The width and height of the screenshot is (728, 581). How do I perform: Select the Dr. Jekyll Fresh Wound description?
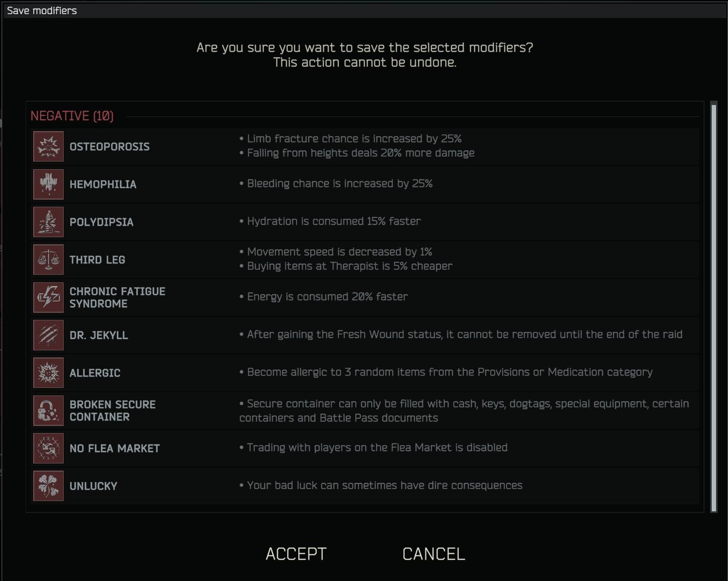tap(461, 335)
